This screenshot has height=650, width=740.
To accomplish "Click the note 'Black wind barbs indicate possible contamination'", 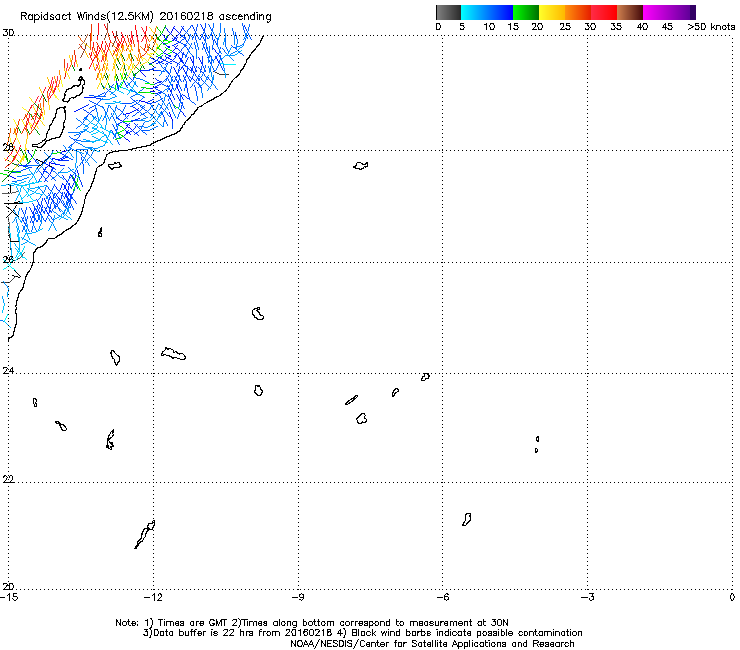I will pyautogui.click(x=467, y=633).
